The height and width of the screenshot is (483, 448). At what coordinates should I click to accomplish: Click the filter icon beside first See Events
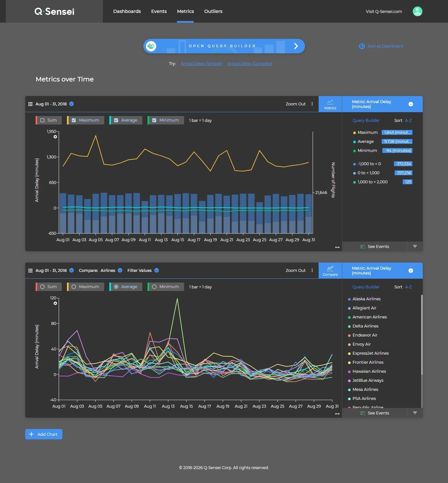pyautogui.click(x=415, y=246)
